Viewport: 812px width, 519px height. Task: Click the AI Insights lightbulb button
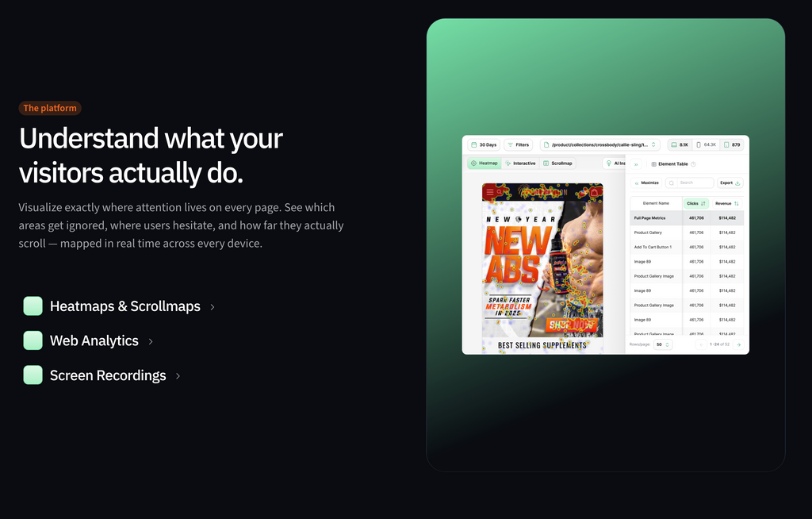coord(615,163)
